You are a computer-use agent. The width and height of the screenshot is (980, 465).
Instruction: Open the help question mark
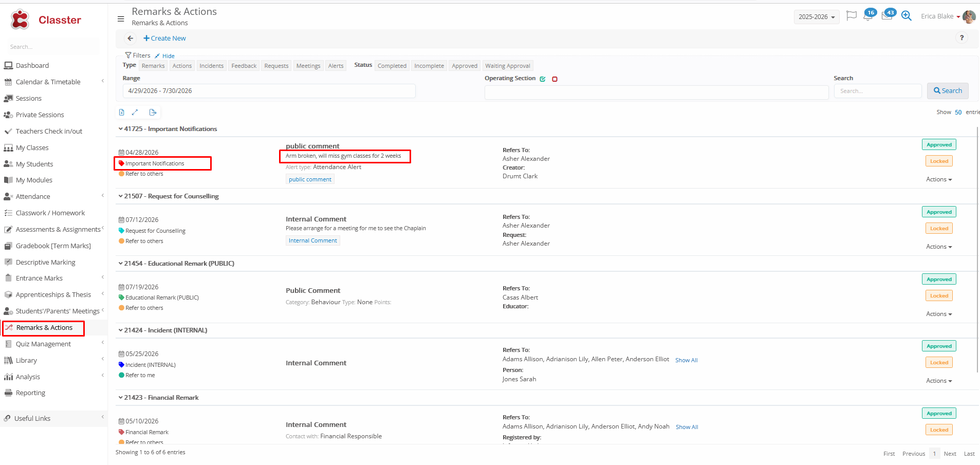[961, 38]
